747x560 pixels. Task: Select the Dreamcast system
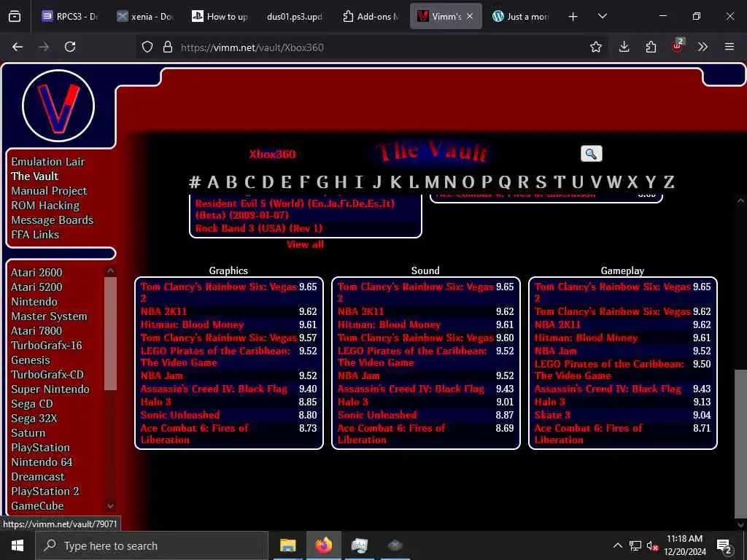[x=38, y=477]
